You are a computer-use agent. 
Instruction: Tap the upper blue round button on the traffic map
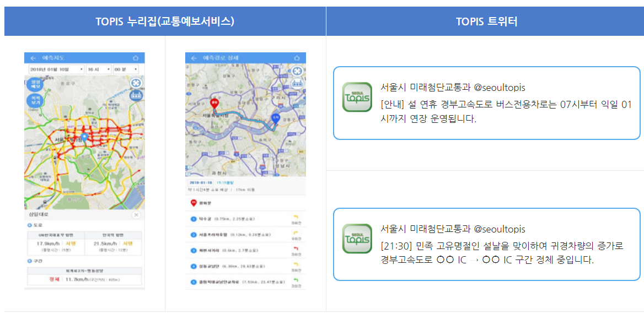tap(35, 84)
